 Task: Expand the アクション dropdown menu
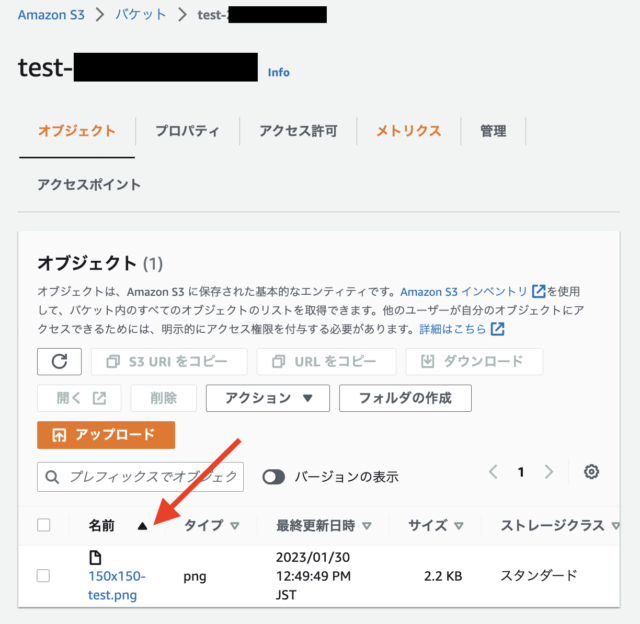(x=268, y=398)
